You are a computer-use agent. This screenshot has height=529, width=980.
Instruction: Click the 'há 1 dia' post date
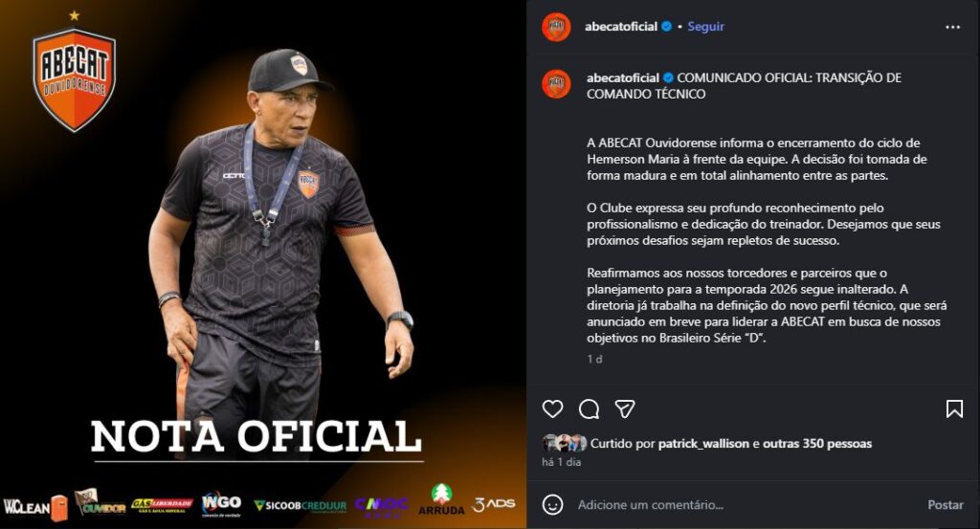coord(561,462)
